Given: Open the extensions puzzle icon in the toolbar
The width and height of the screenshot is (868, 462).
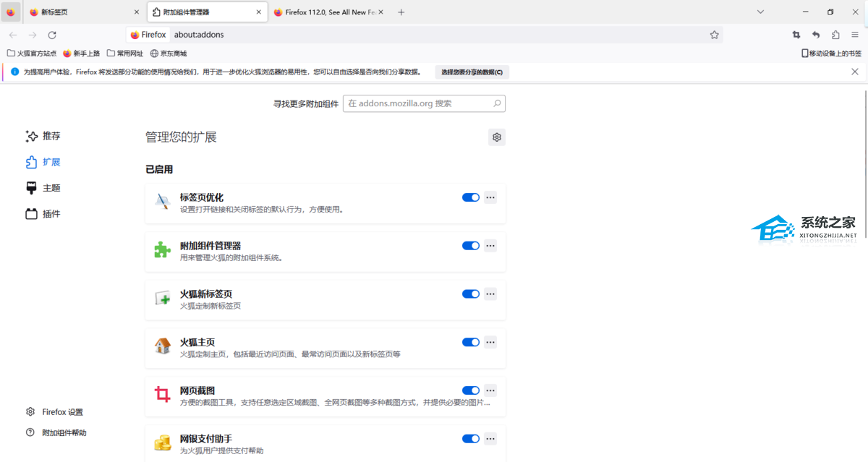Looking at the screenshot, I should pyautogui.click(x=835, y=35).
